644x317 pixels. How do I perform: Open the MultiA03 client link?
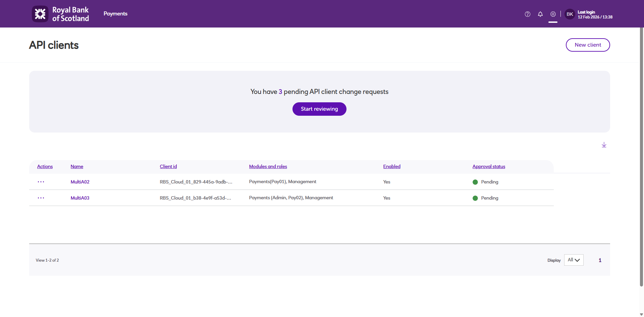click(x=80, y=198)
